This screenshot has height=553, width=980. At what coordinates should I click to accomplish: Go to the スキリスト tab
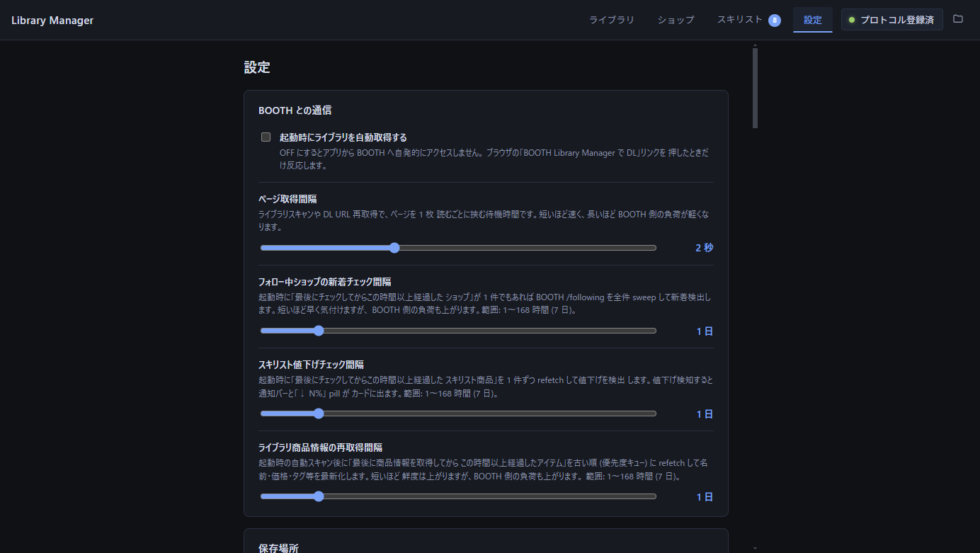[748, 20]
